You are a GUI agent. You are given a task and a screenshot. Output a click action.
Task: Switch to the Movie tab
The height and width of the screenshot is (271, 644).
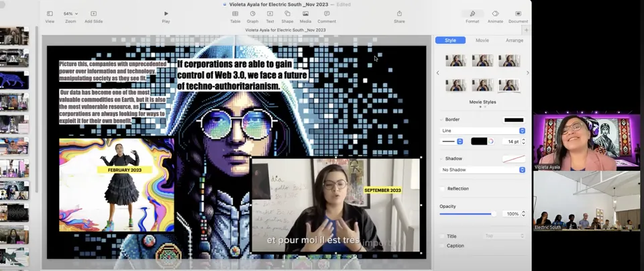[482, 40]
